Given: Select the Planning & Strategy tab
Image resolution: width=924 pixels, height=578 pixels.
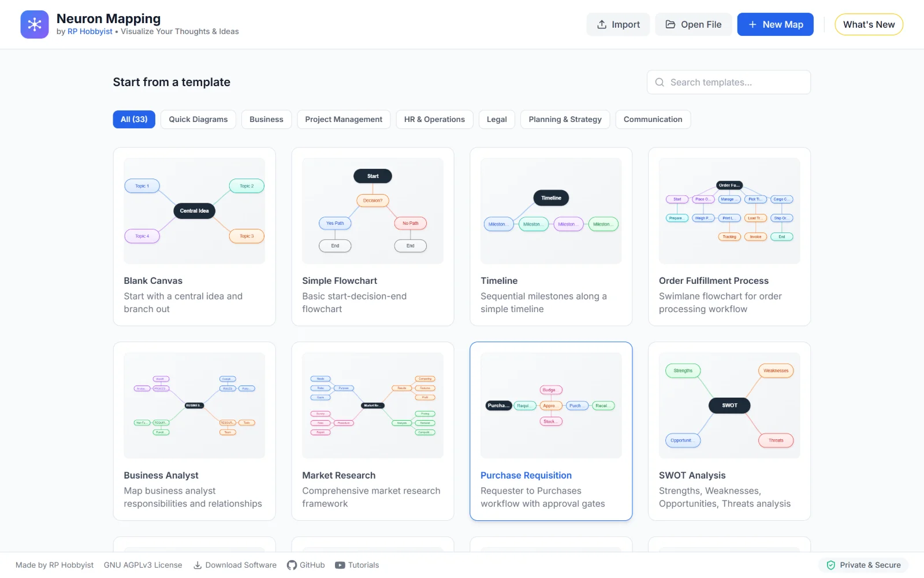Looking at the screenshot, I should 565,119.
